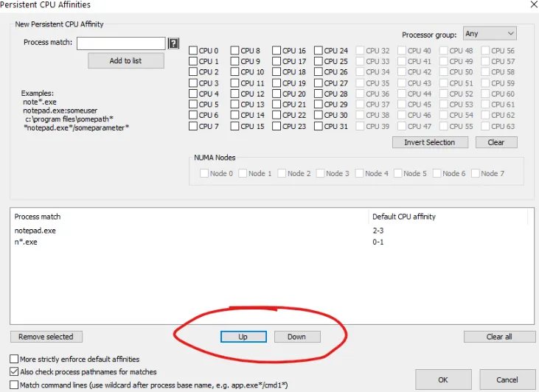Check the CPU 19 checkbox
Image resolution: width=539 pixels, height=392 pixels.
pyautogui.click(x=277, y=83)
